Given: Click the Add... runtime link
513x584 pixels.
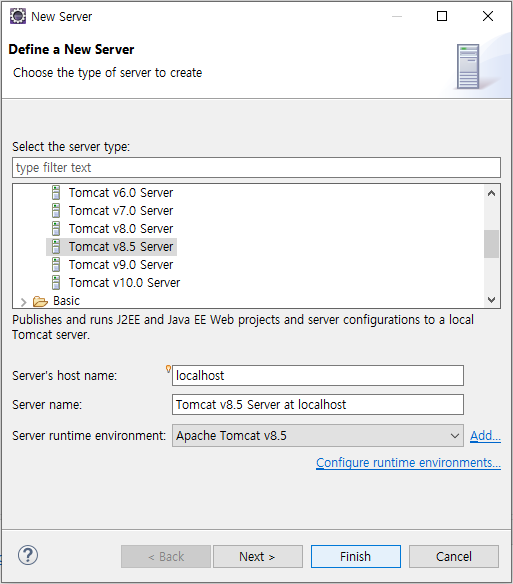Looking at the screenshot, I should click(x=485, y=435).
